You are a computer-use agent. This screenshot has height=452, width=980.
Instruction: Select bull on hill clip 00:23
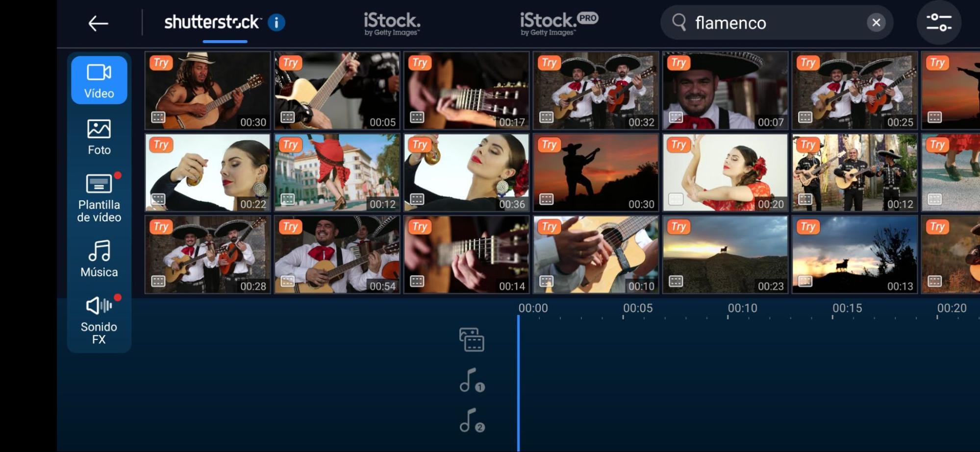click(726, 255)
